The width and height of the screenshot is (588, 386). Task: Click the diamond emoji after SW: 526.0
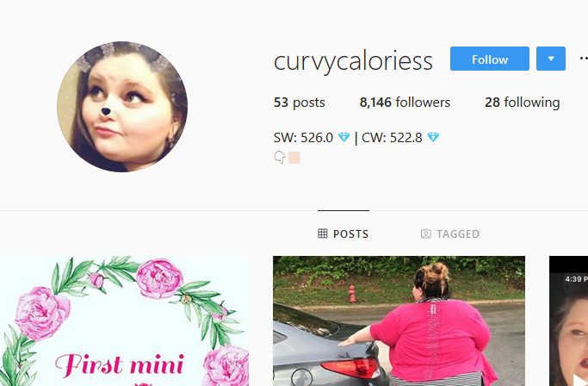(x=344, y=138)
